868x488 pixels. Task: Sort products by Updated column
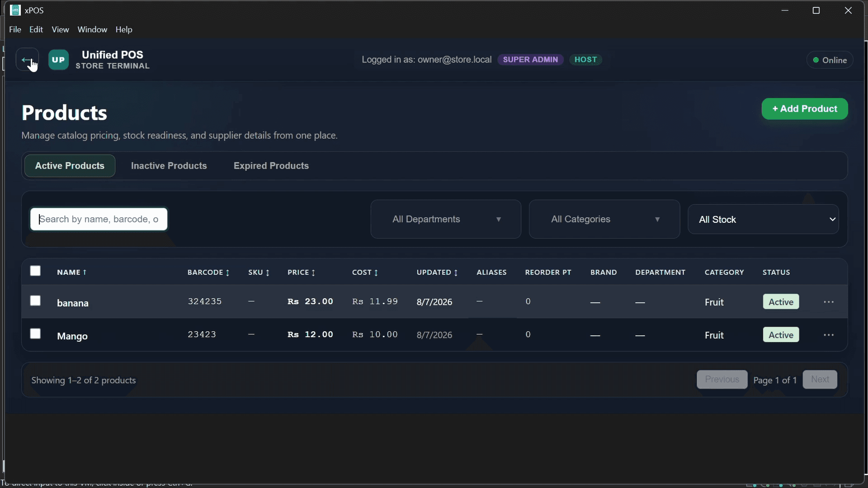437,272
